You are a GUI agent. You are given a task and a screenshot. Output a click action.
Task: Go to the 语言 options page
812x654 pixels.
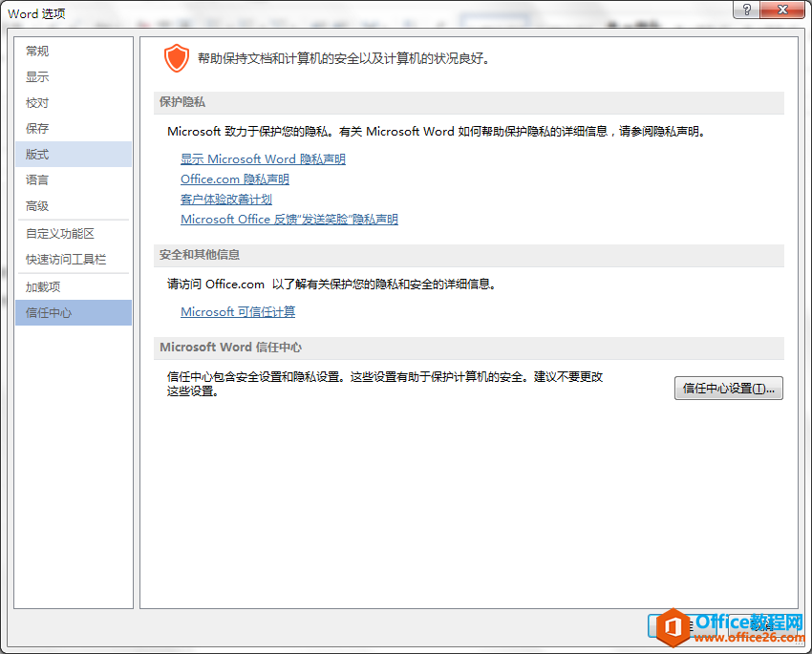point(73,180)
